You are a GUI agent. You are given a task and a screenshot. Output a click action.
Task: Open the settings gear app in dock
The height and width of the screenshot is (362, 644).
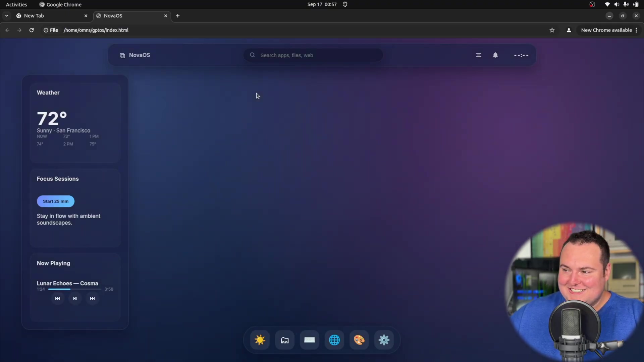click(x=384, y=340)
